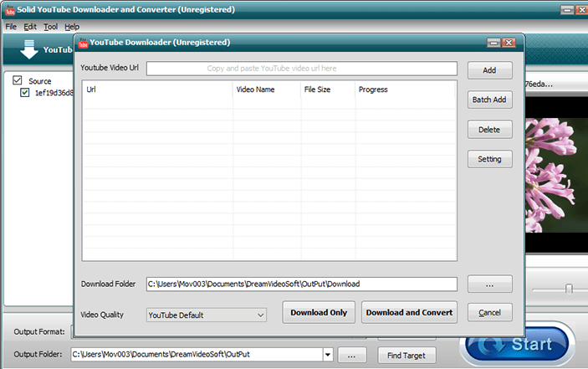Click the Delete button

point(490,130)
